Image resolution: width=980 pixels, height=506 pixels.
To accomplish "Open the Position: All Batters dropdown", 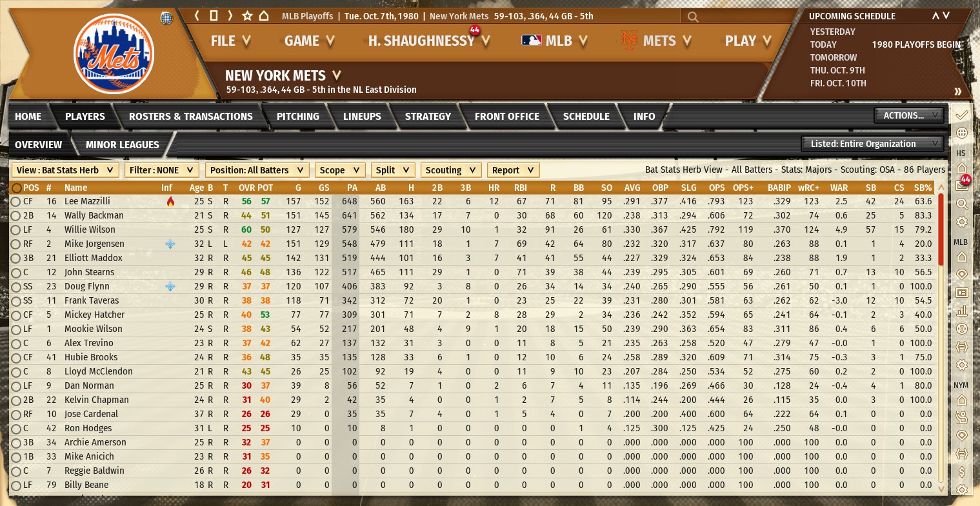I will point(257,170).
